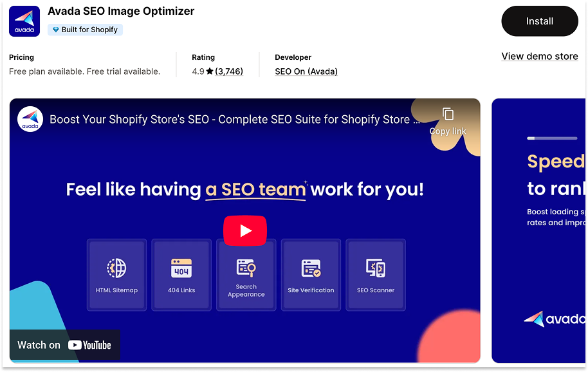Click the Avada SEO Image Optimizer title
Image resolution: width=588 pixels, height=372 pixels.
coord(121,11)
